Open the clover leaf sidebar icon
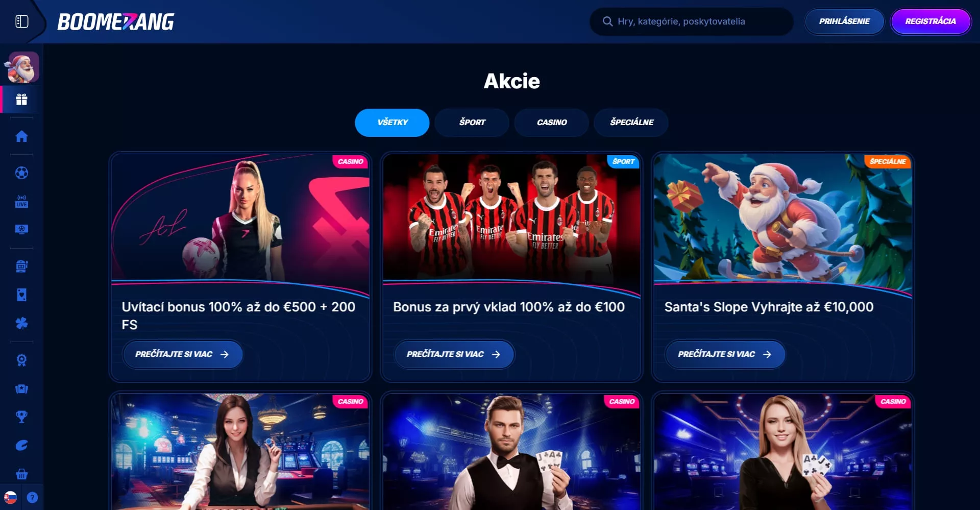Screen dimensions: 980x510 [21, 323]
